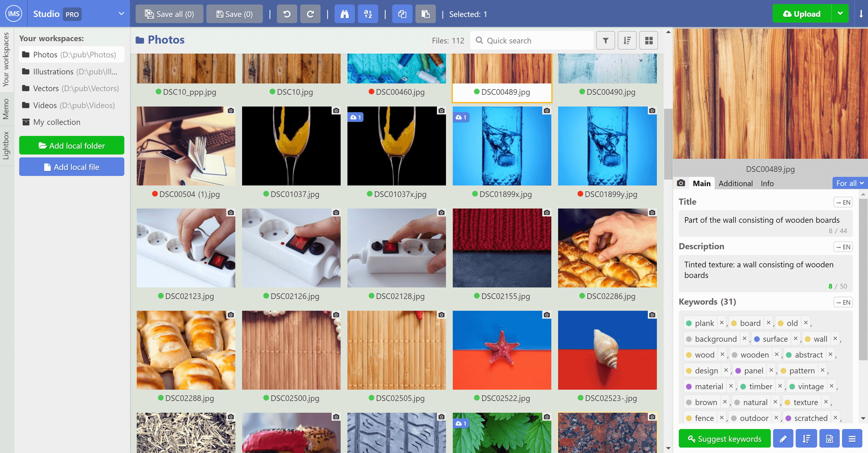Click the Undo arrow icon
This screenshot has height=453, width=868.
click(x=287, y=14)
